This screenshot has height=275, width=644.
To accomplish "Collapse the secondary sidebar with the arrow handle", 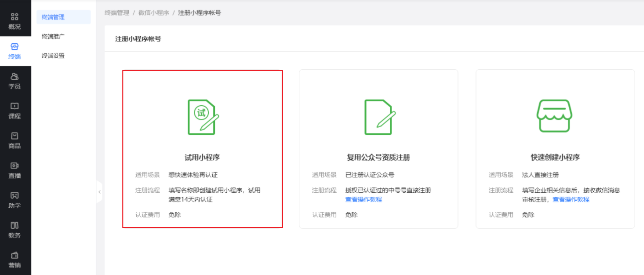I will click(99, 192).
